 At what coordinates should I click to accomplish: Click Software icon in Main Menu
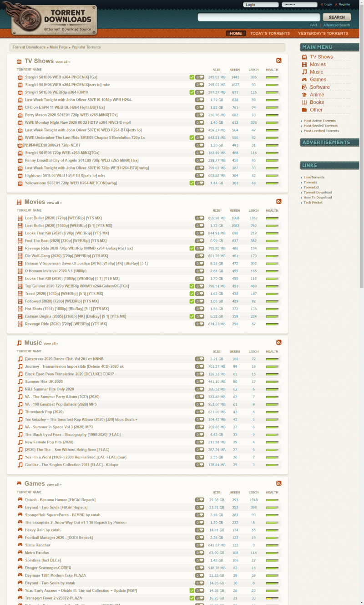click(304, 87)
